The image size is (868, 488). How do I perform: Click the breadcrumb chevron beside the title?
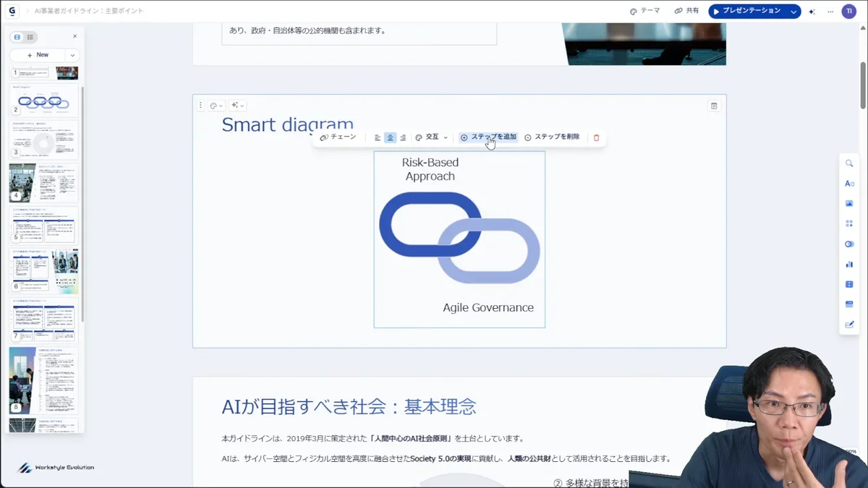[x=27, y=12]
